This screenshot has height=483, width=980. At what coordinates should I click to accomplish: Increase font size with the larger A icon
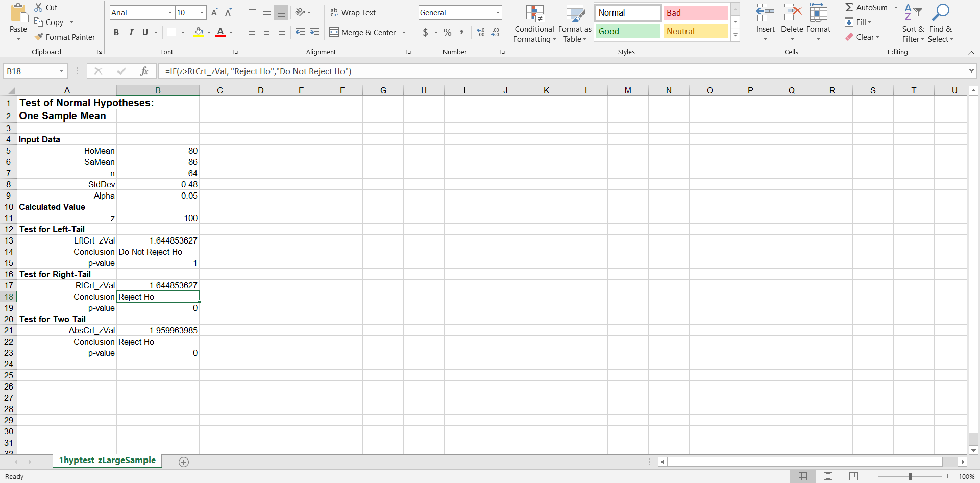[x=214, y=12]
